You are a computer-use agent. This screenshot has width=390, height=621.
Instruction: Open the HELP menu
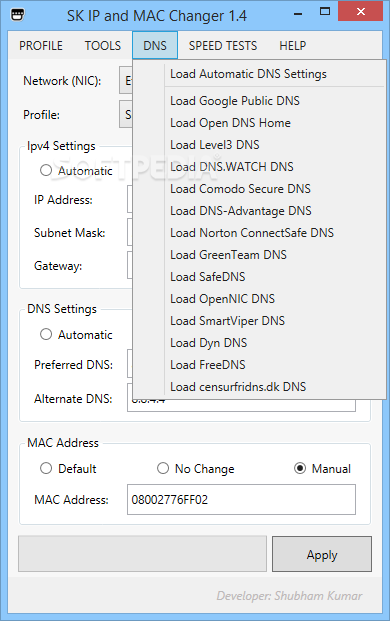pos(293,46)
